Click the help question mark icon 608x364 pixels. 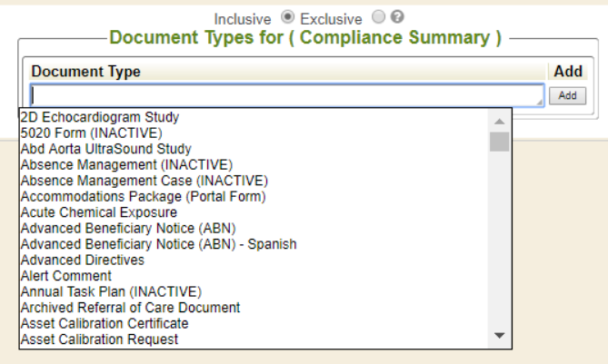pyautogui.click(x=397, y=18)
